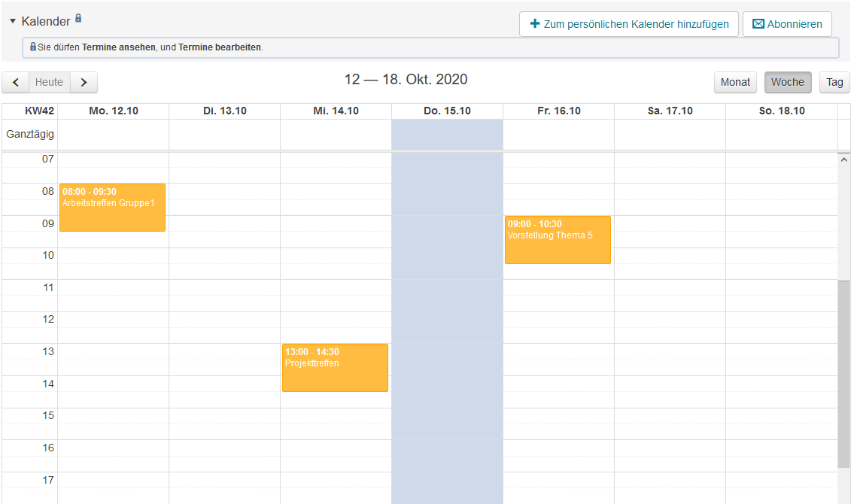Go to the previous week with the left arrow
The image size is (857, 504).
(15, 82)
